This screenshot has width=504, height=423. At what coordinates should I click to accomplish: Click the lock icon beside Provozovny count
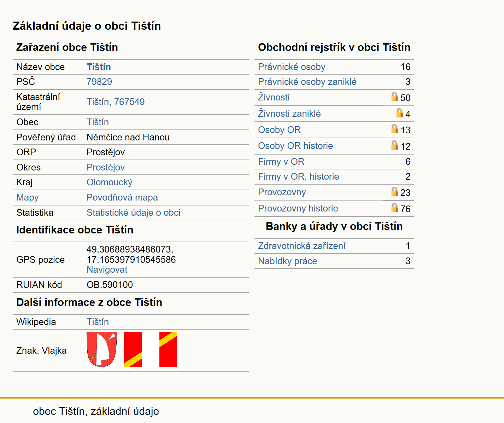[x=394, y=191]
